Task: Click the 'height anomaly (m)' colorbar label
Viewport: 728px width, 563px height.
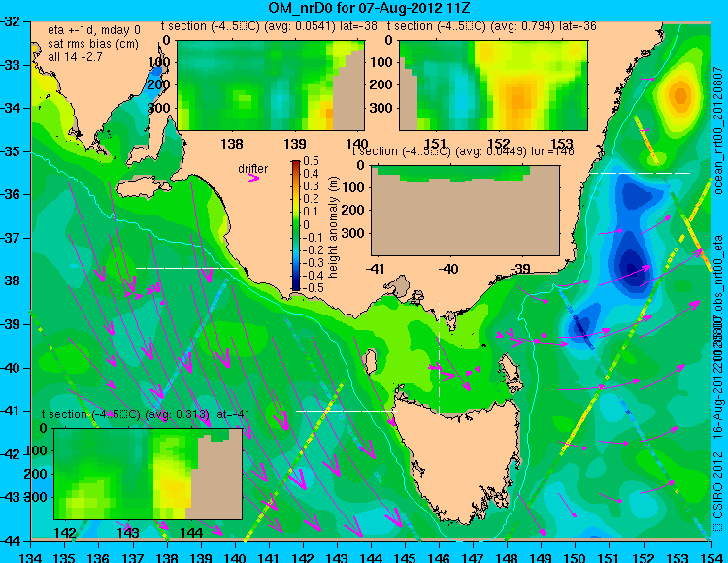Action: 333,227
